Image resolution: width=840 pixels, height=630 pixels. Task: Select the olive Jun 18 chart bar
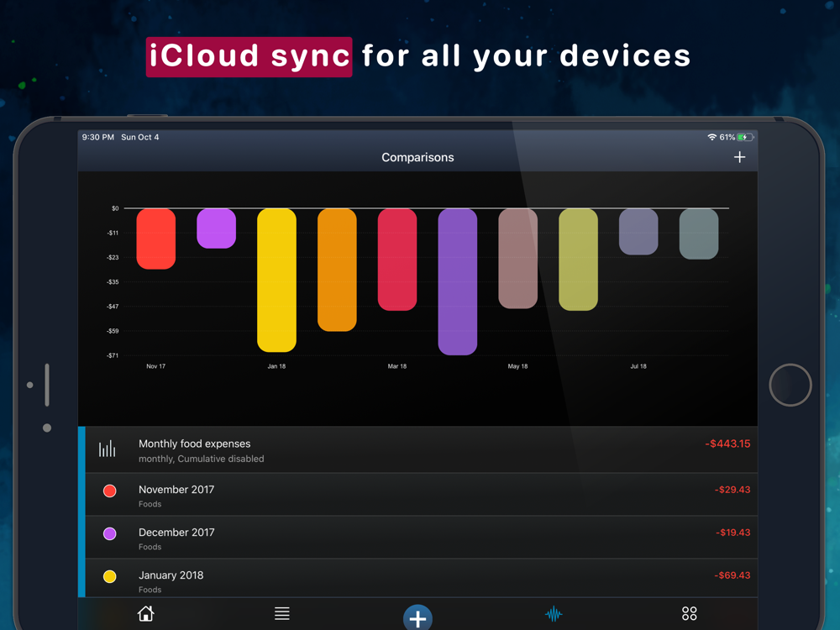tap(578, 260)
